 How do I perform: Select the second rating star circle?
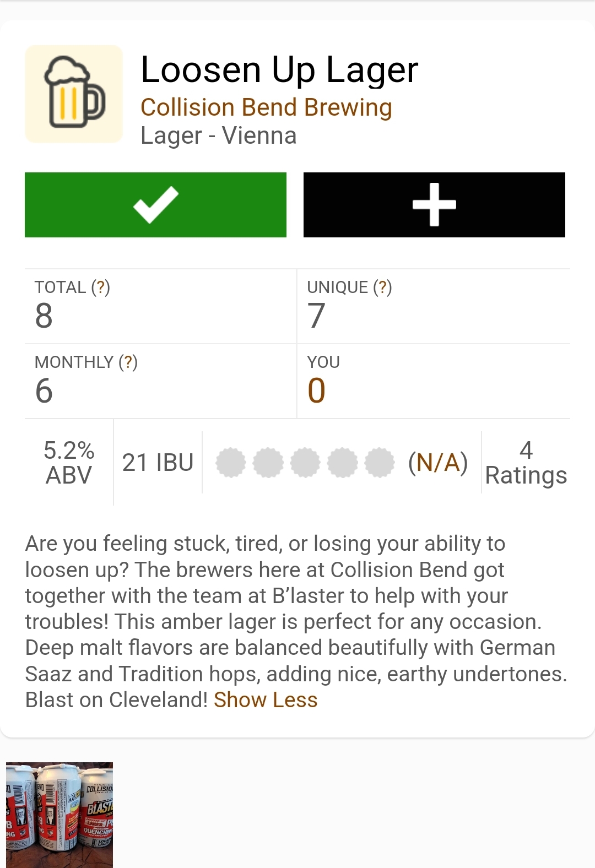point(268,463)
